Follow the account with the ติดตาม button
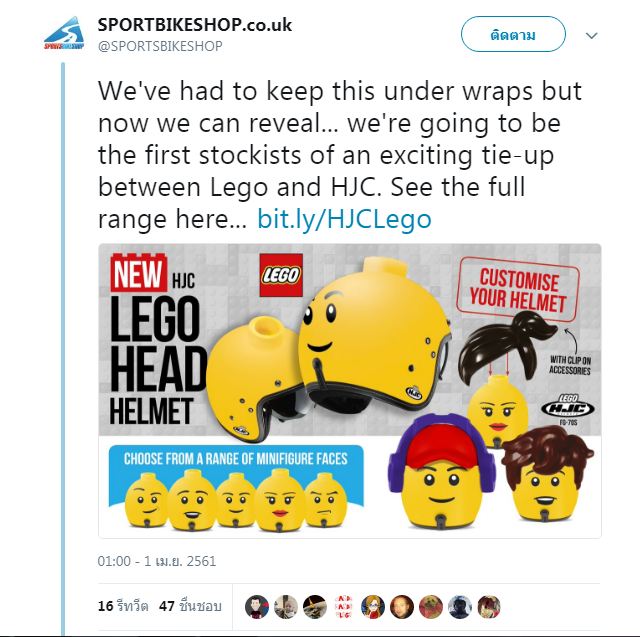The height and width of the screenshot is (637, 640). tap(513, 34)
